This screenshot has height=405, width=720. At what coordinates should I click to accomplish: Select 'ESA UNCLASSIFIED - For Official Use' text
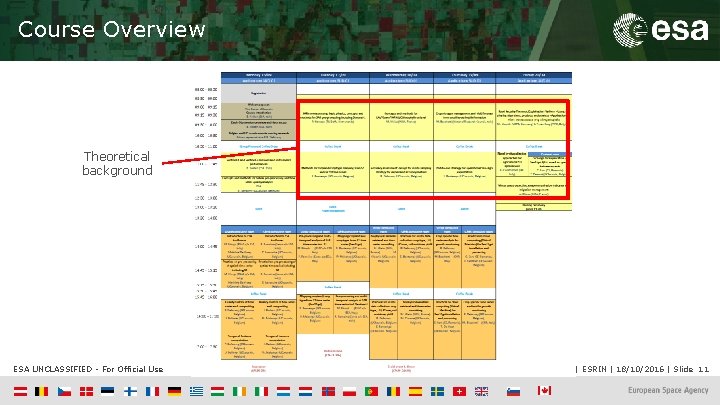[x=88, y=369]
